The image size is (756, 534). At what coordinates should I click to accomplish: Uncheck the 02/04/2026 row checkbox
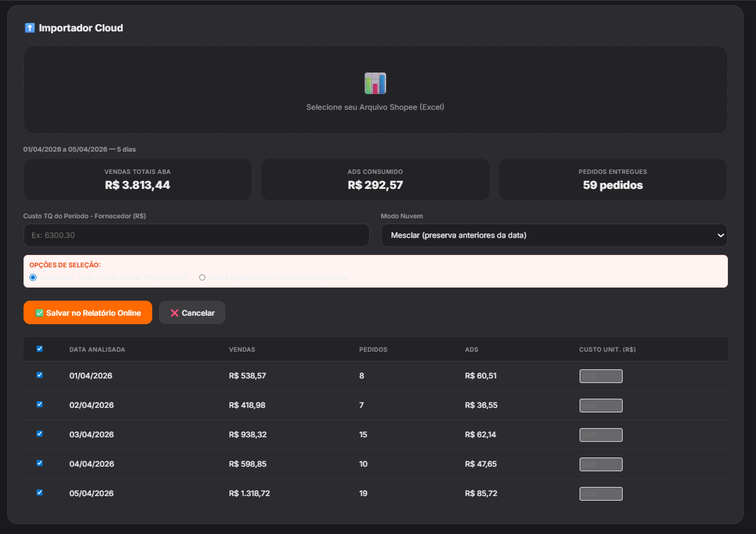click(40, 404)
